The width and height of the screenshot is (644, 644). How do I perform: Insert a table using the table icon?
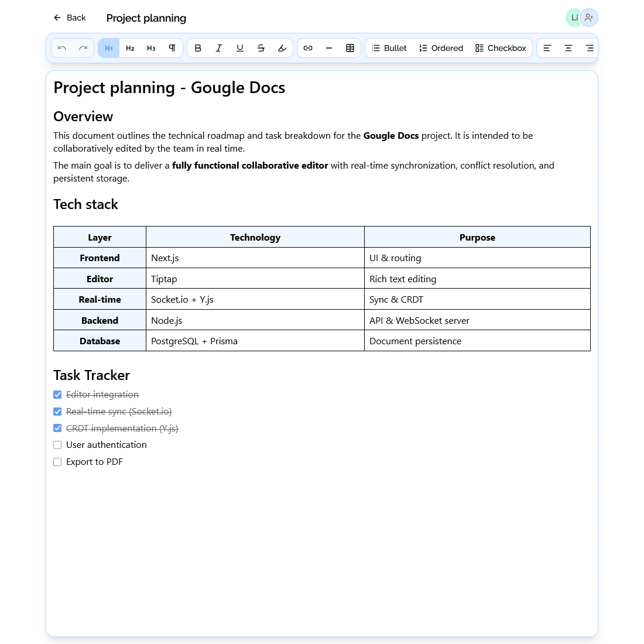click(x=350, y=48)
